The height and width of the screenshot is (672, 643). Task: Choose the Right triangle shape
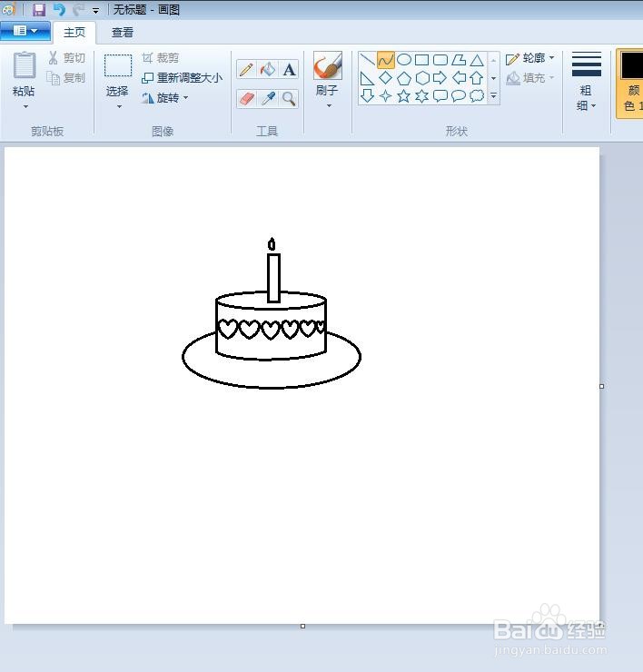click(368, 78)
